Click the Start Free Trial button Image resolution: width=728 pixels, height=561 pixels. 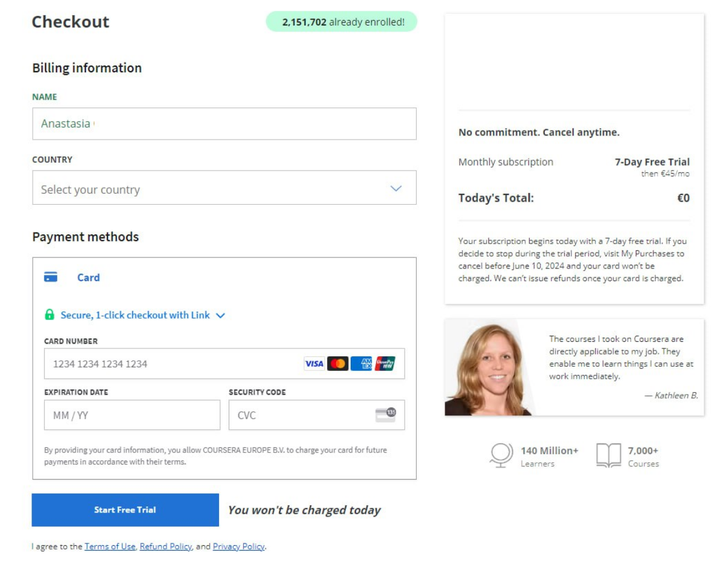pos(125,510)
